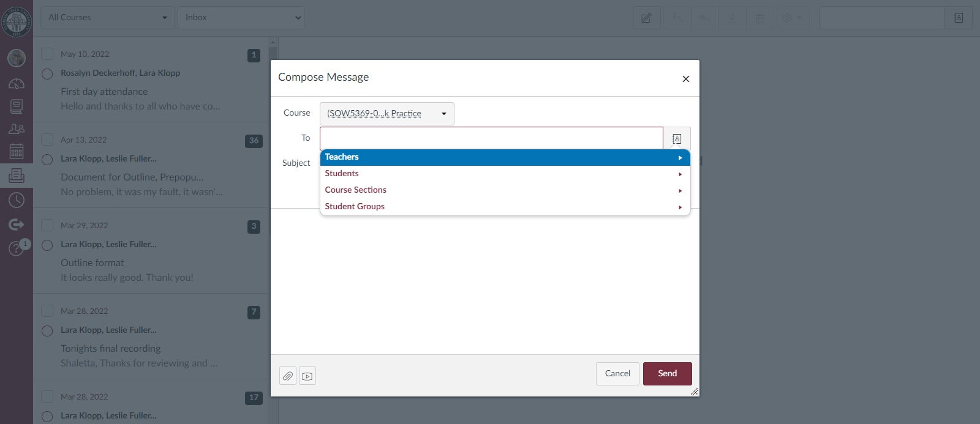980x424 pixels.
Task: Tick the Mar 29, 2022 conversation checkbox
Action: tap(47, 225)
